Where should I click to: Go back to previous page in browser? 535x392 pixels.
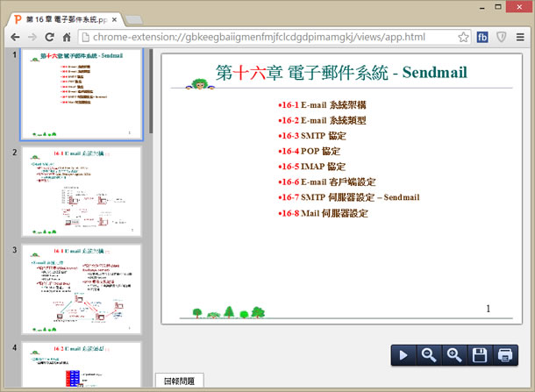pyautogui.click(x=15, y=37)
